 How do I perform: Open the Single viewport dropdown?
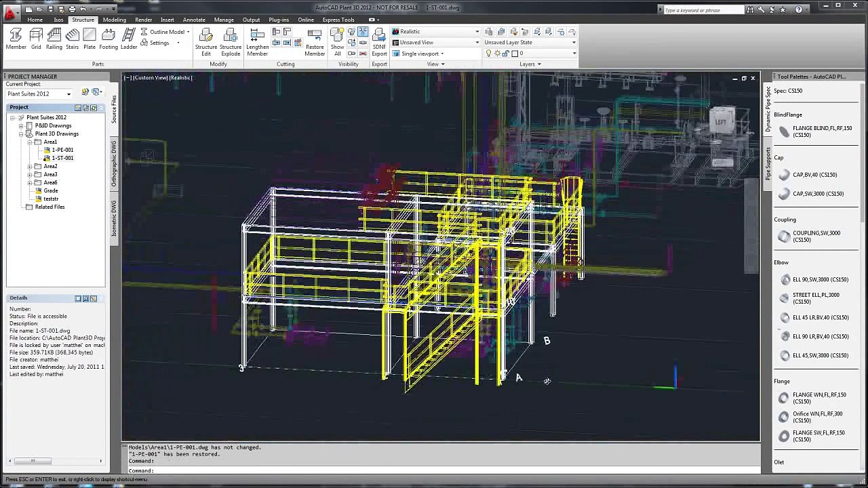418,54
